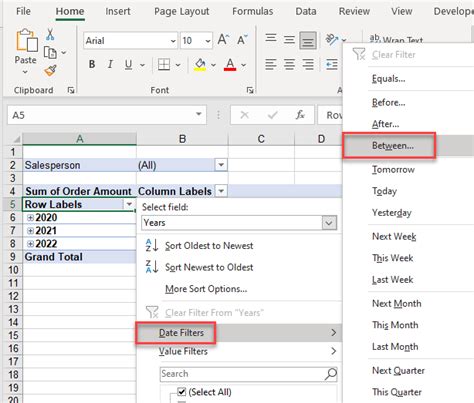Viewport: 474px width, 403px height.
Task: Expand the 2022 row group
Action: point(30,244)
